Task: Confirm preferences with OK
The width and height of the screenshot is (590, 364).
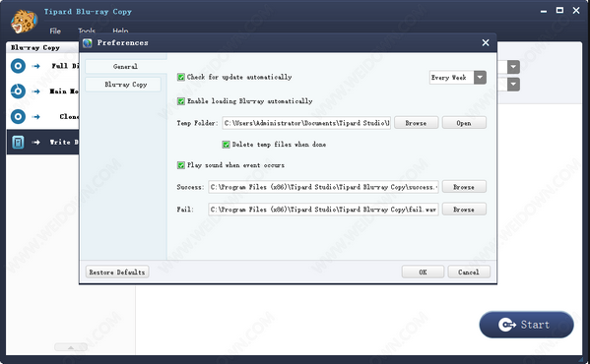Action: [423, 272]
